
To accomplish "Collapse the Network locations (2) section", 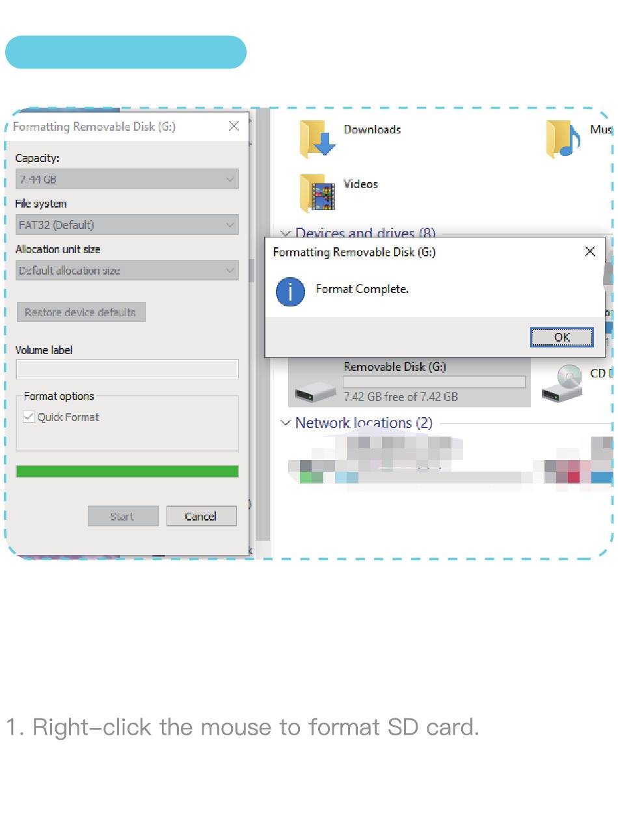I will (286, 423).
